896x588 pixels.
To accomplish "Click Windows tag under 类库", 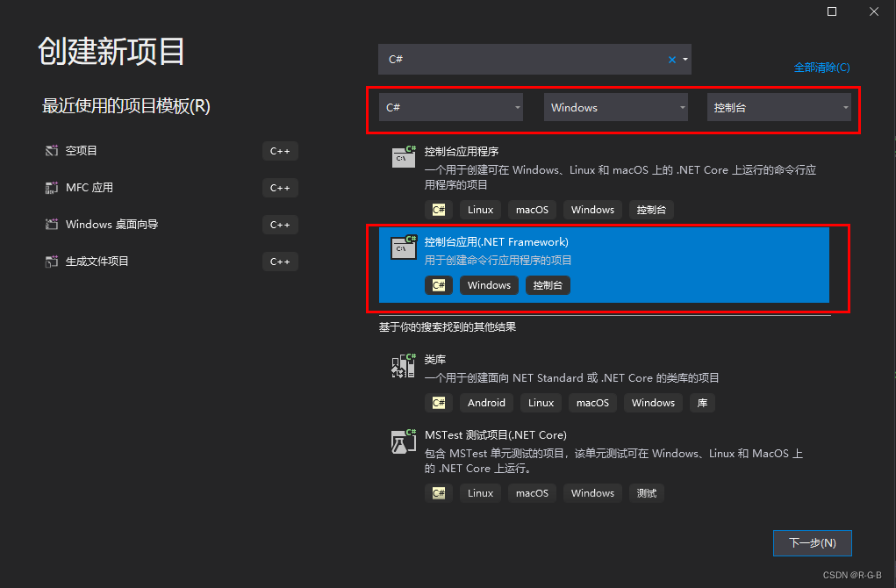I will (x=653, y=403).
